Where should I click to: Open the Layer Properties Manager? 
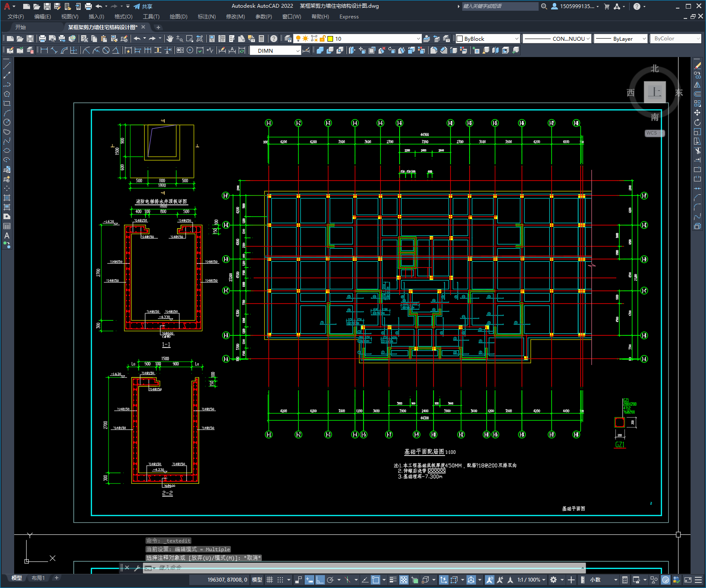pos(288,39)
